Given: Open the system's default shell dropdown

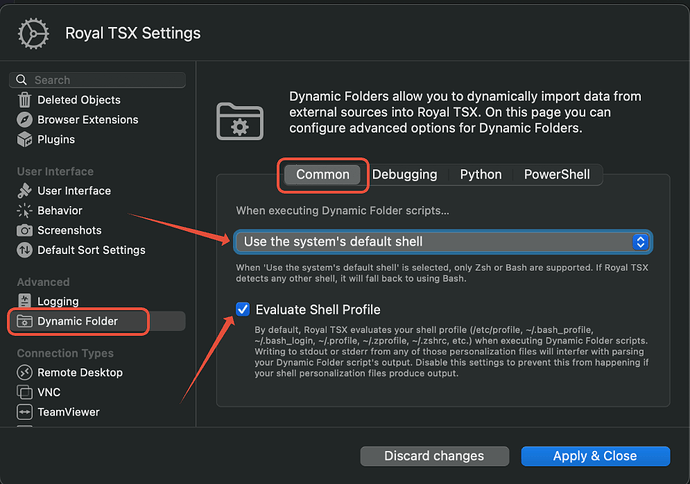Looking at the screenshot, I should pyautogui.click(x=443, y=242).
